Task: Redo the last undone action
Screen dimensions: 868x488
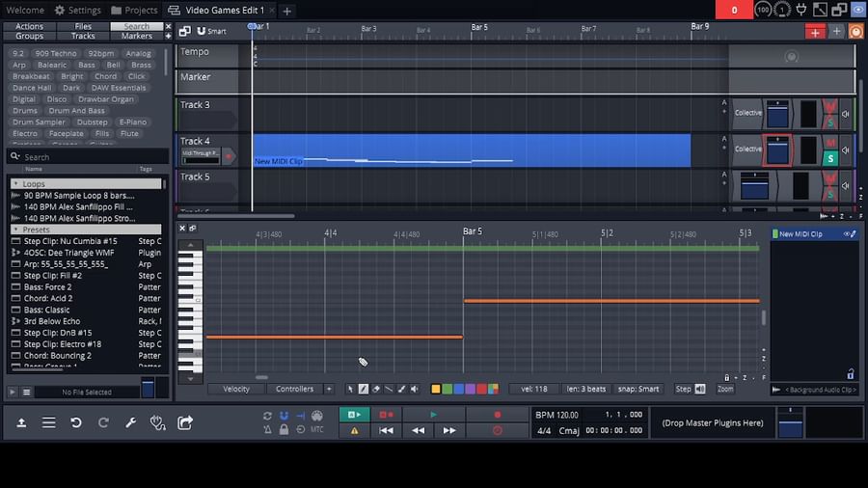Action: 103,422
